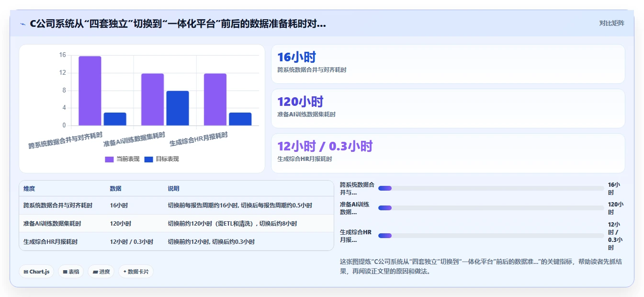This screenshot has width=644, height=297.
Task: Click purple bar for 准备AI训练数据集耗时
Action: coord(152,100)
